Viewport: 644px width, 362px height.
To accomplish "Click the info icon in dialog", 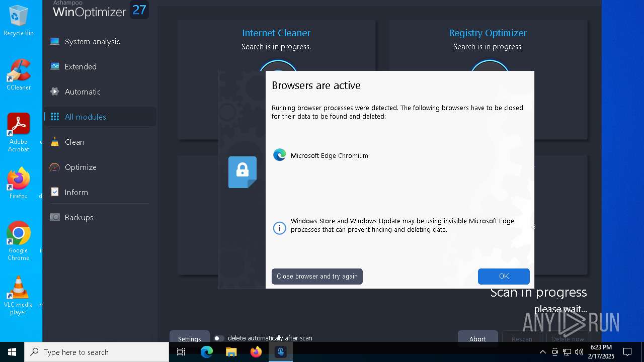I will 279,228.
